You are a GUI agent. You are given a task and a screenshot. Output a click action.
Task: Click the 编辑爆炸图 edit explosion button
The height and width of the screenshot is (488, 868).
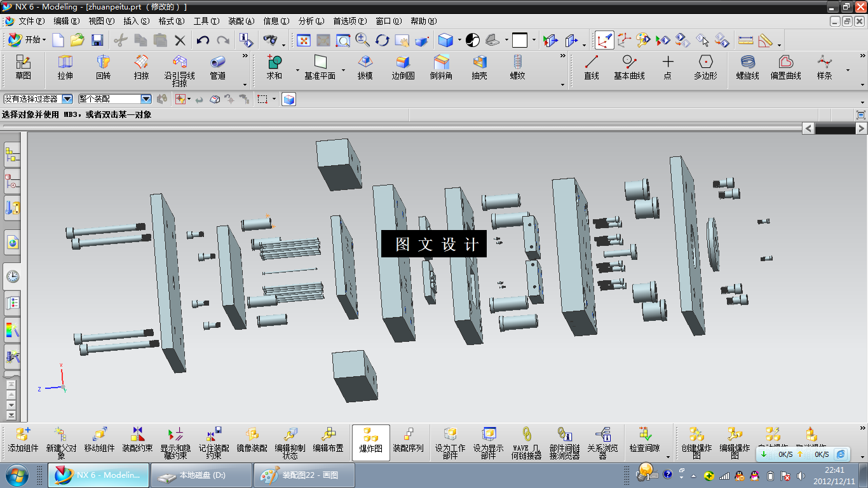click(735, 442)
